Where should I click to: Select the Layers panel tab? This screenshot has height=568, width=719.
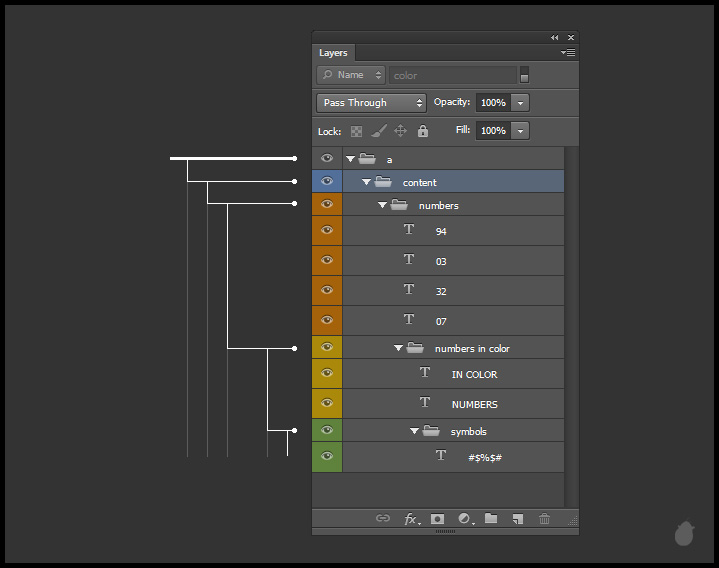(x=333, y=53)
